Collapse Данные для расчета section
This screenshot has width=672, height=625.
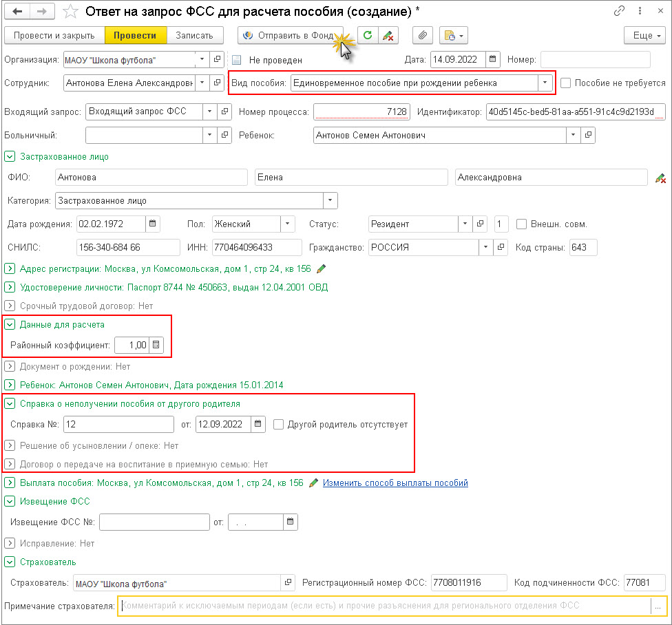click(x=10, y=324)
